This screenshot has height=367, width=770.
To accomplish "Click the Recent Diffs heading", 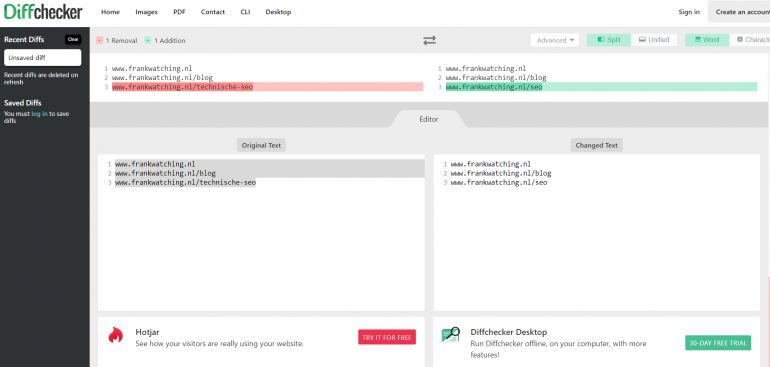I will point(24,39).
